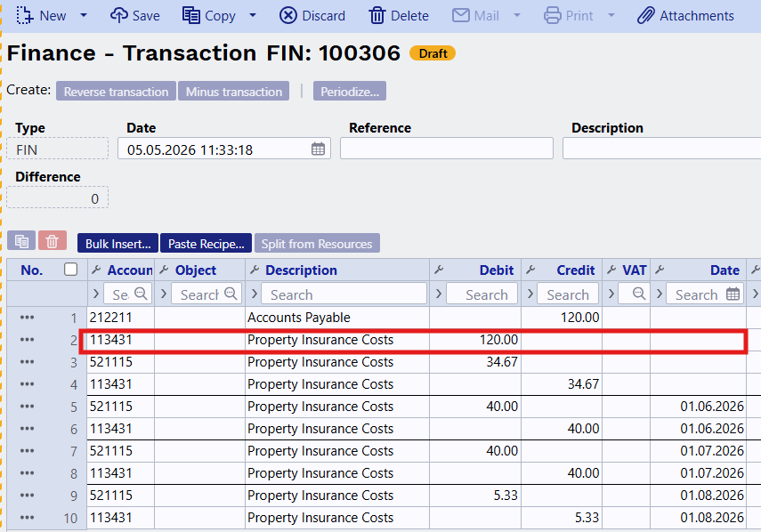The height and width of the screenshot is (532, 761).
Task: Click the magnifier in the Object search field
Action: [x=231, y=293]
